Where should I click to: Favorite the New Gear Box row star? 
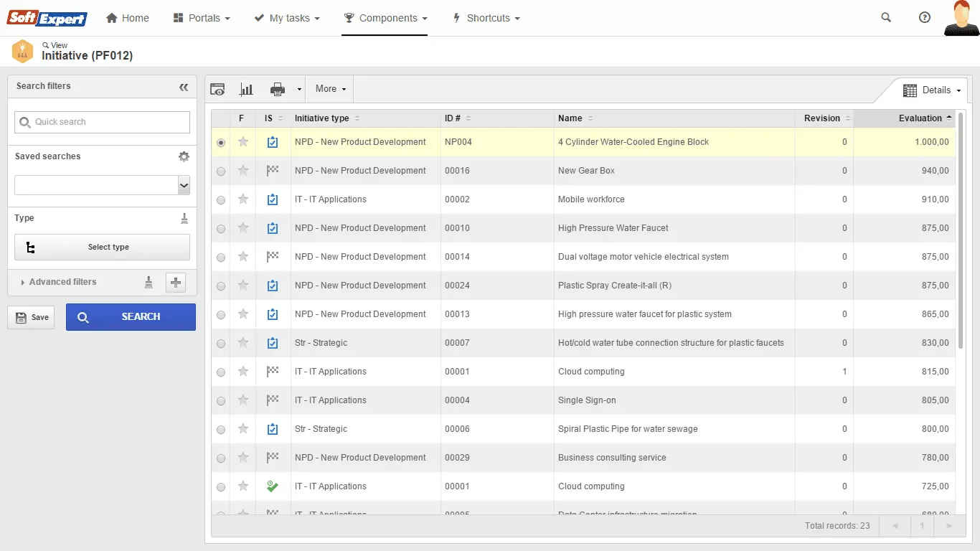[243, 171]
